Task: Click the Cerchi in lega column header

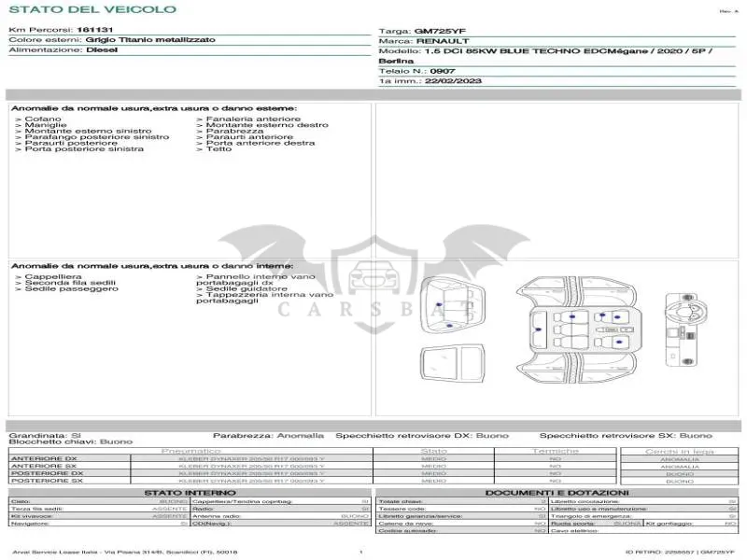Action: [x=680, y=452]
